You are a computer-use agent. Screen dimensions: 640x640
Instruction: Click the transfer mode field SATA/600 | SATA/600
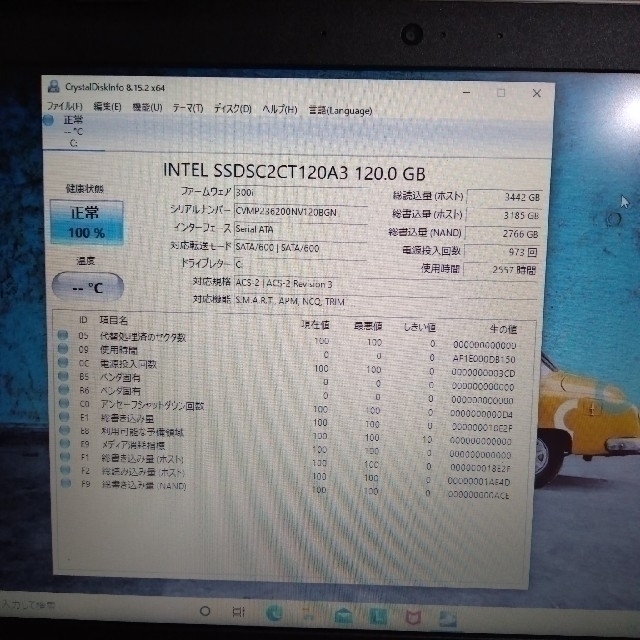pos(301,248)
